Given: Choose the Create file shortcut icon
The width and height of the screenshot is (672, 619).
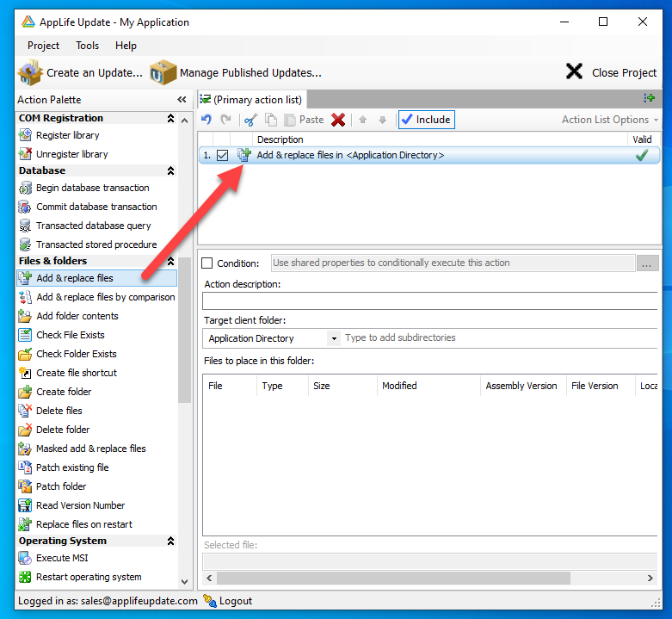Looking at the screenshot, I should (x=25, y=373).
